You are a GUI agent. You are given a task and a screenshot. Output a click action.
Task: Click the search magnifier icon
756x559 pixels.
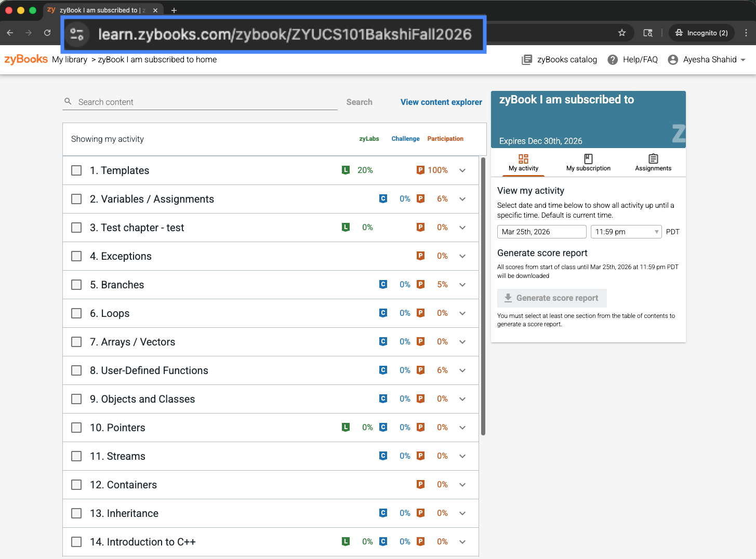tap(68, 101)
